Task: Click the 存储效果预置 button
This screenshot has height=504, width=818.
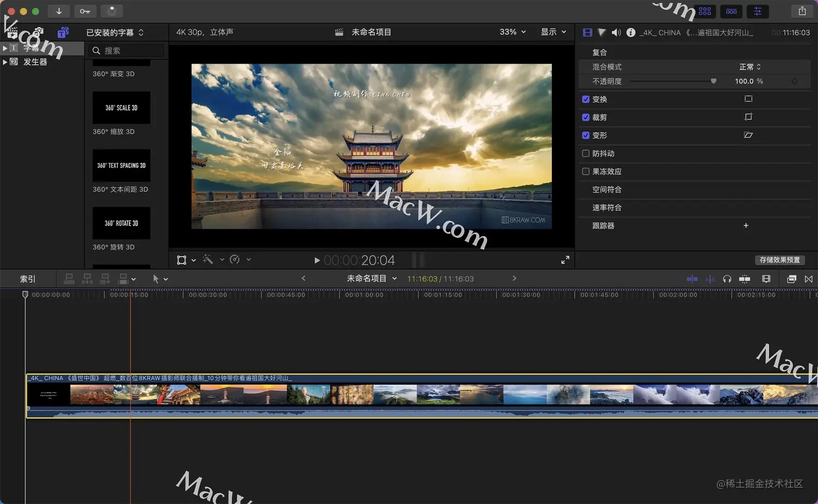Action: (x=780, y=260)
